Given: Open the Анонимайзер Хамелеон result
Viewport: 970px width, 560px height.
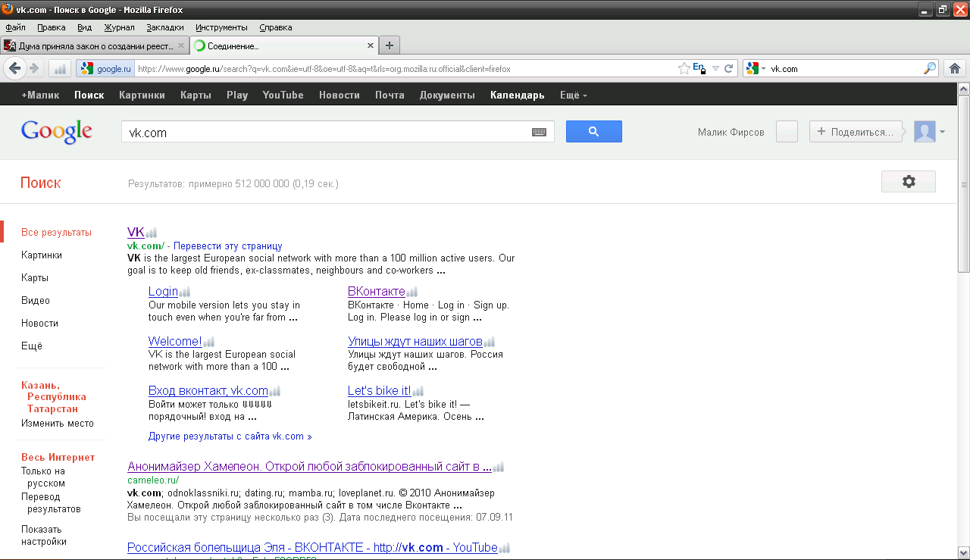Looking at the screenshot, I should 309,466.
